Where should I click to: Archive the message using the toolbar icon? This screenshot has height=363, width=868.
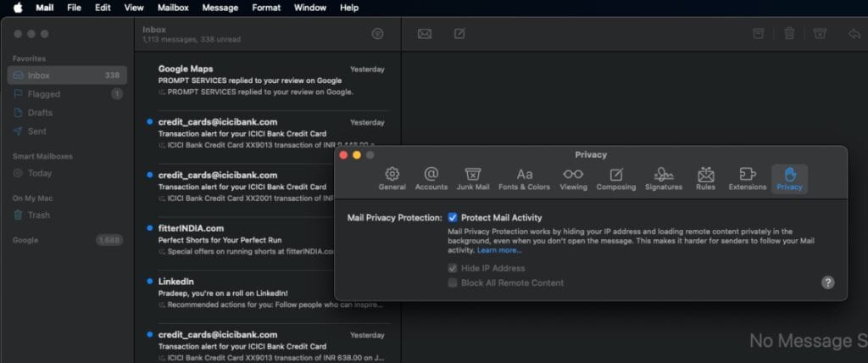click(x=759, y=34)
